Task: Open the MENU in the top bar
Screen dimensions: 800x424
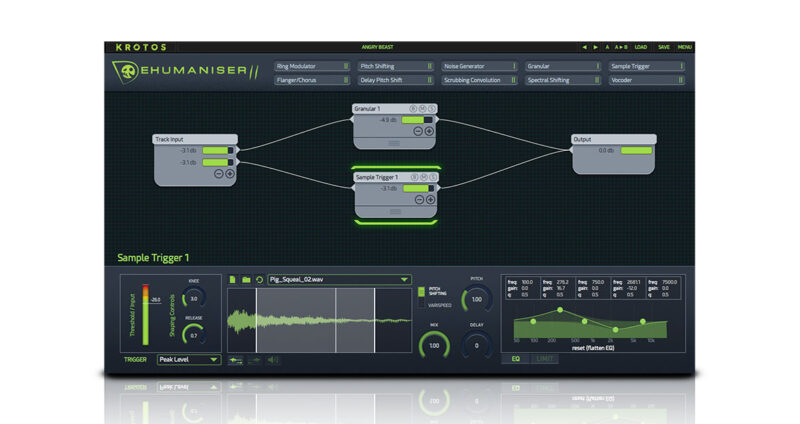Action: 685,47
